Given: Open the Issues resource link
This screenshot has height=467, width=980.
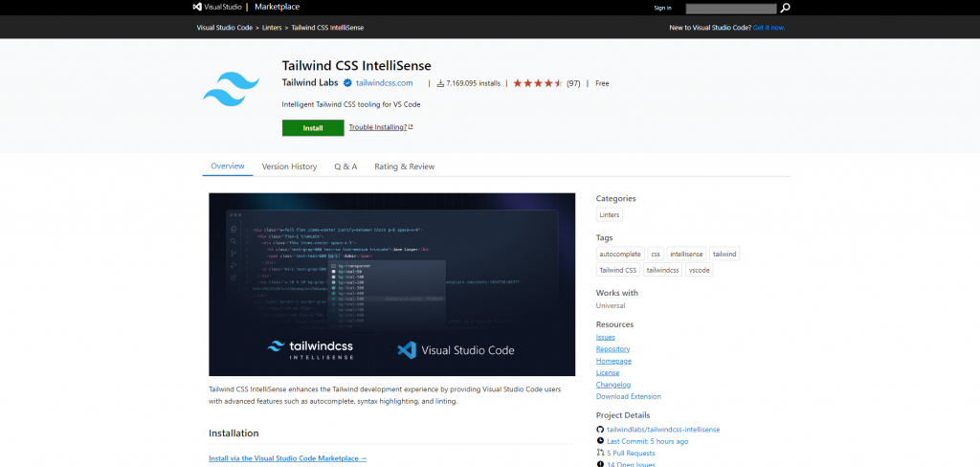Looking at the screenshot, I should tap(606, 337).
